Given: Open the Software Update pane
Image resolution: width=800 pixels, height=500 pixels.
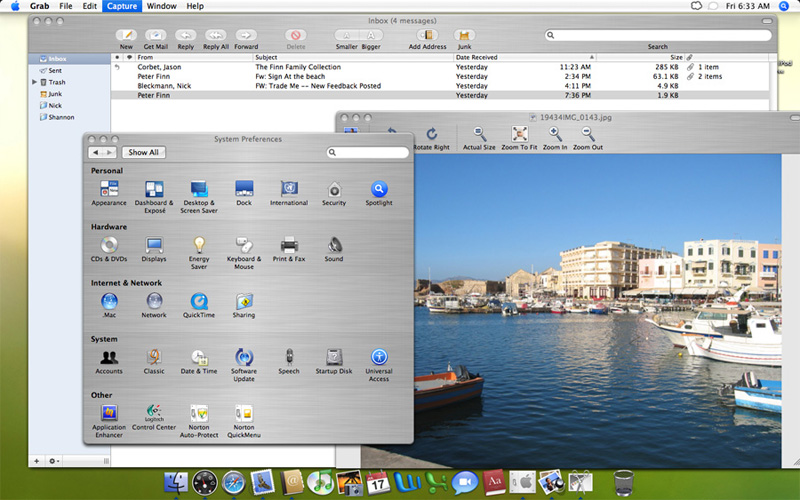Looking at the screenshot, I should click(x=244, y=357).
